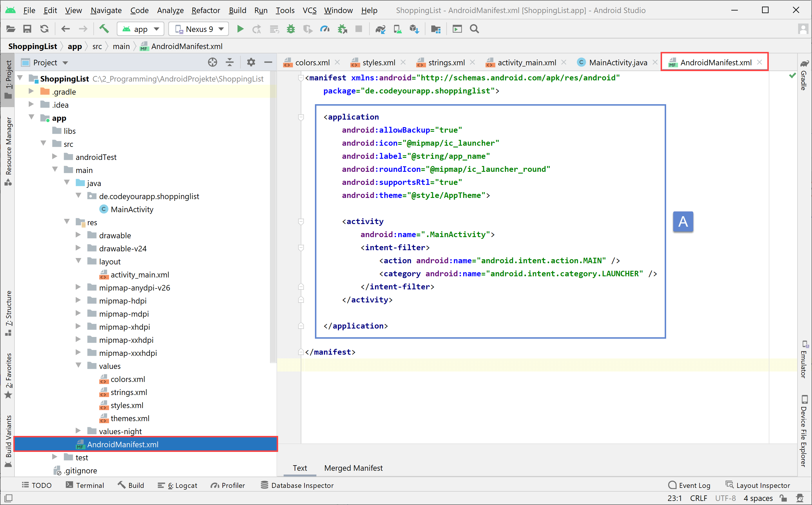Open the Nexus 9 device dropdown

pyautogui.click(x=199, y=29)
